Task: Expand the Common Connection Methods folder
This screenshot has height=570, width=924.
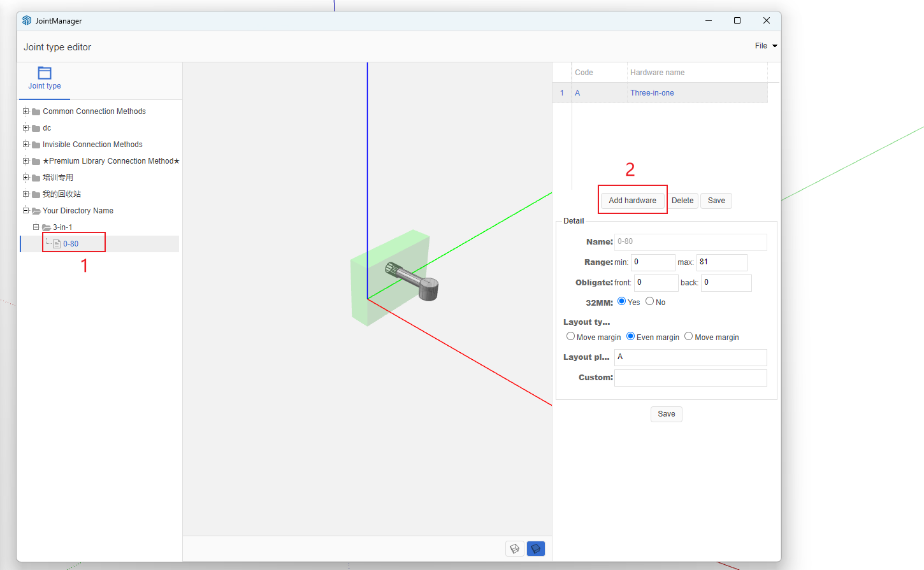Action: [x=26, y=111]
